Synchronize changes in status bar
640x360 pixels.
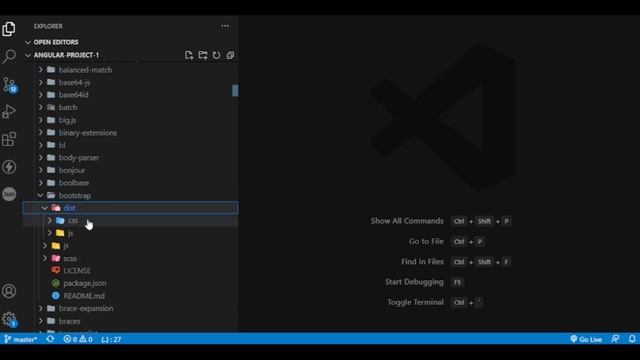[x=50, y=339]
